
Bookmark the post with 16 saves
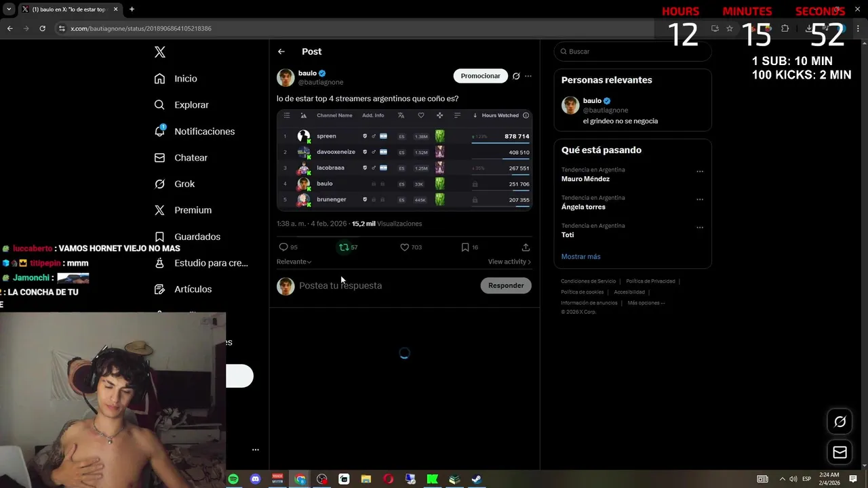pos(469,247)
